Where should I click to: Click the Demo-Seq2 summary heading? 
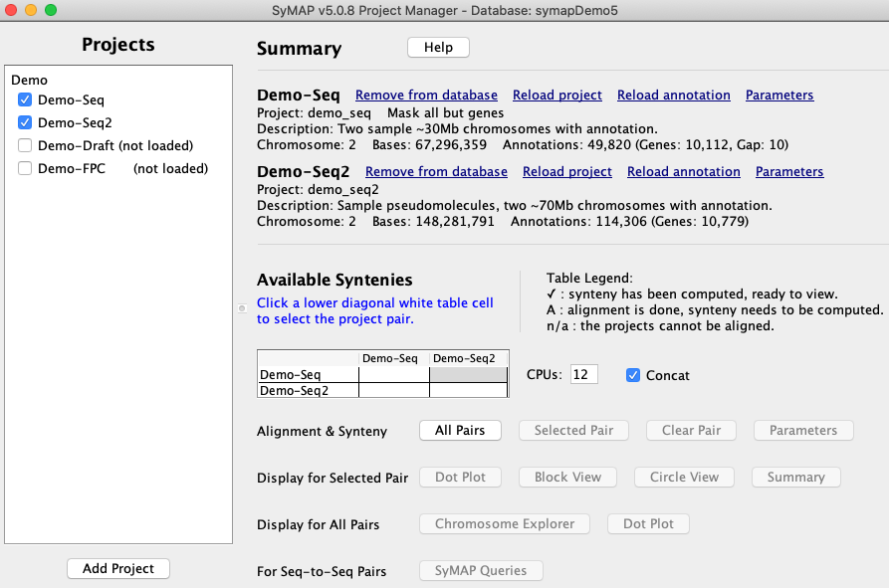304,172
